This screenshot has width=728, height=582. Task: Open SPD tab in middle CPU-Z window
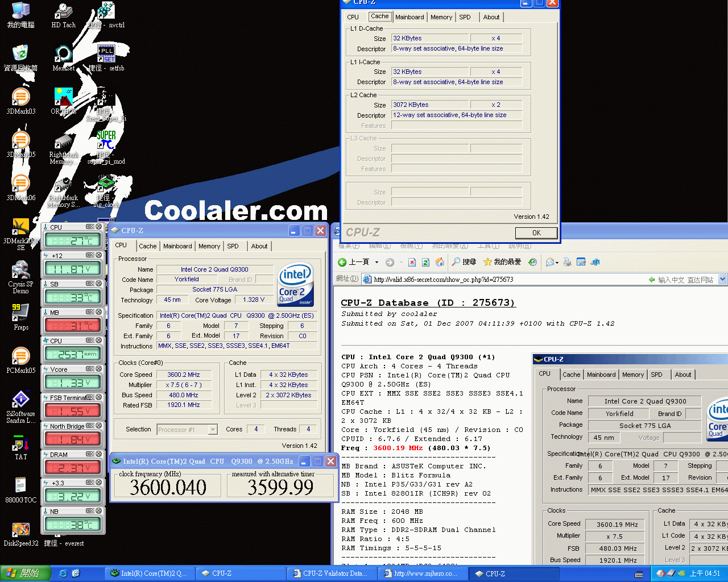pyautogui.click(x=233, y=246)
